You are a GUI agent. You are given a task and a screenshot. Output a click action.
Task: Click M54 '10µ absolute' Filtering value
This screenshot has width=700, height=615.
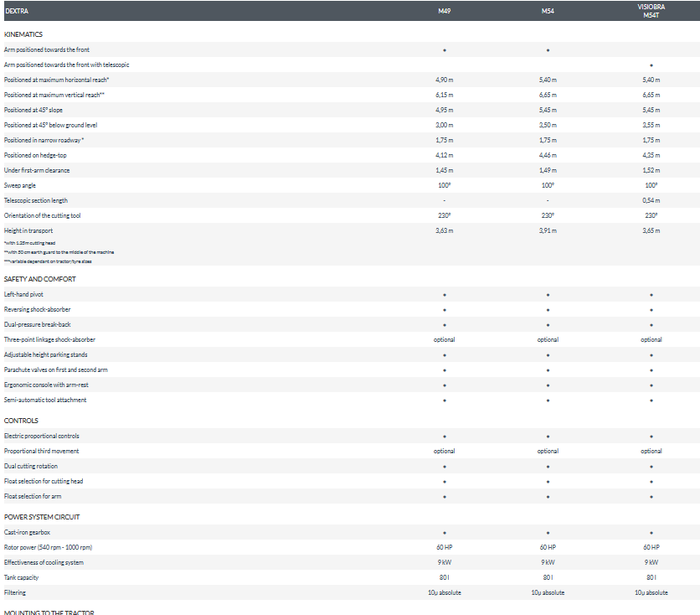(548, 592)
